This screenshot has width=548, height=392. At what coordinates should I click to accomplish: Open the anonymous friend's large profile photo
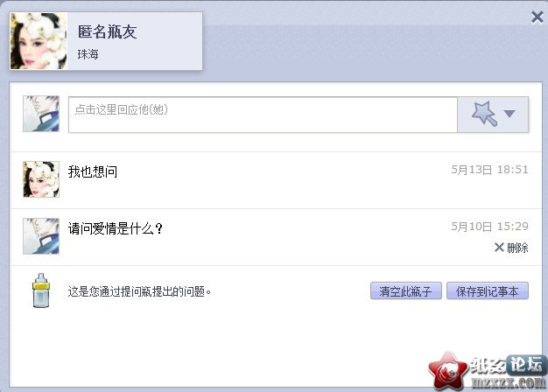[x=39, y=41]
